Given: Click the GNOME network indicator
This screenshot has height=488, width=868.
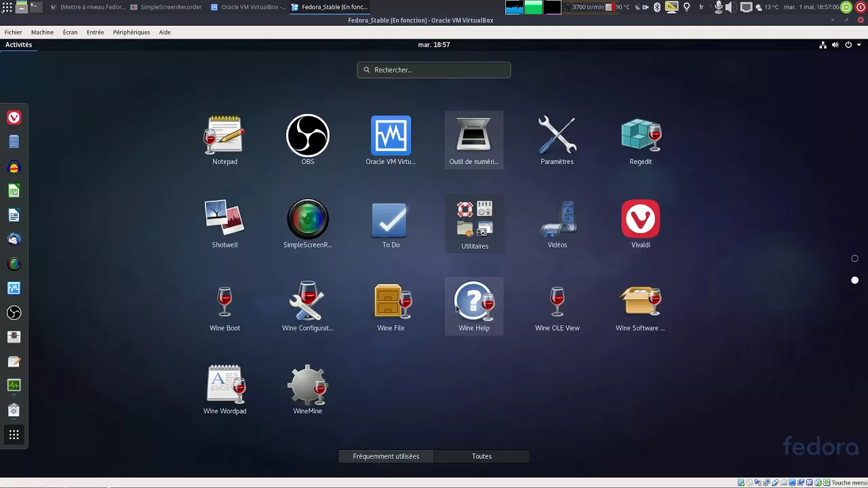Looking at the screenshot, I should click(823, 45).
